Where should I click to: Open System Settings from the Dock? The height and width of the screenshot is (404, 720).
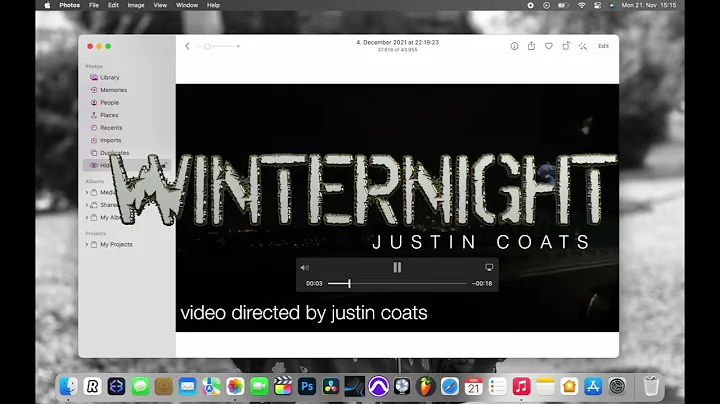pyautogui.click(x=617, y=386)
